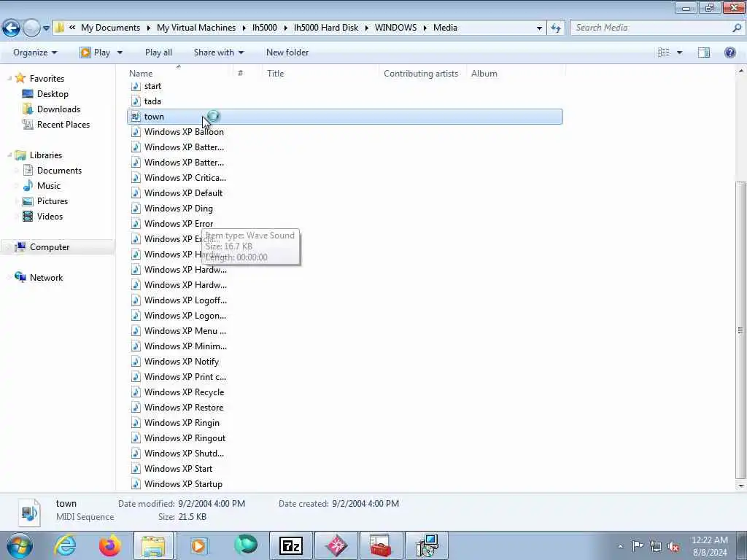The width and height of the screenshot is (747, 560).
Task: Select the Windows XP Start file icon
Action: (x=136, y=469)
